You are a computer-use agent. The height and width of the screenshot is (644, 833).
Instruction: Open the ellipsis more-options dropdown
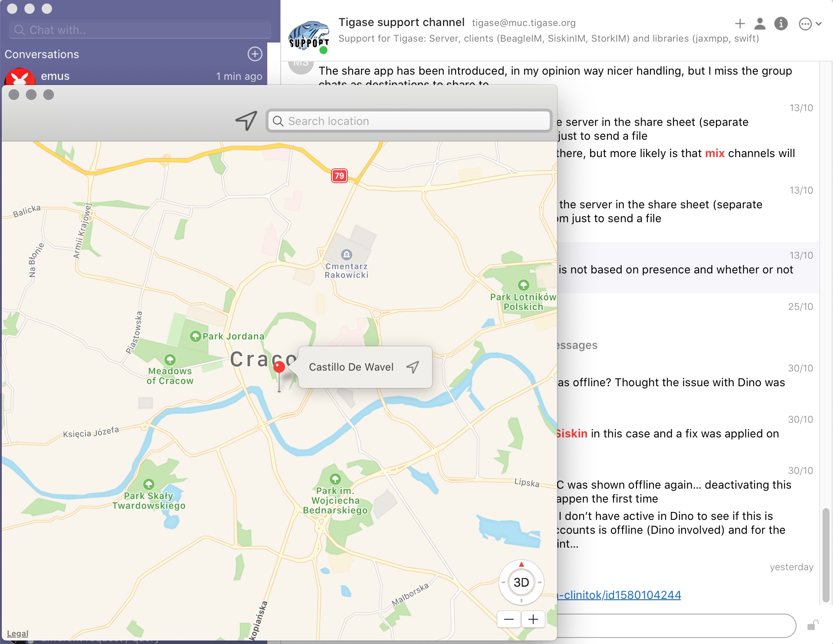(x=810, y=24)
